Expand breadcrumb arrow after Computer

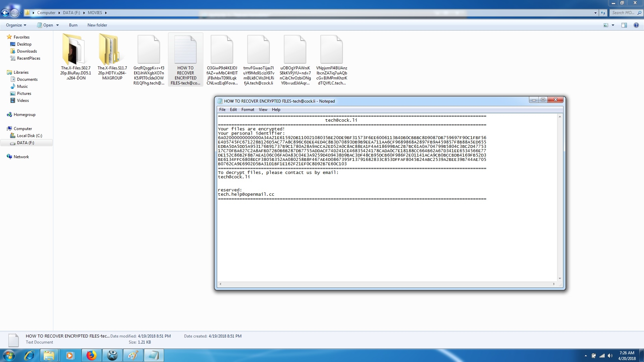59,13
